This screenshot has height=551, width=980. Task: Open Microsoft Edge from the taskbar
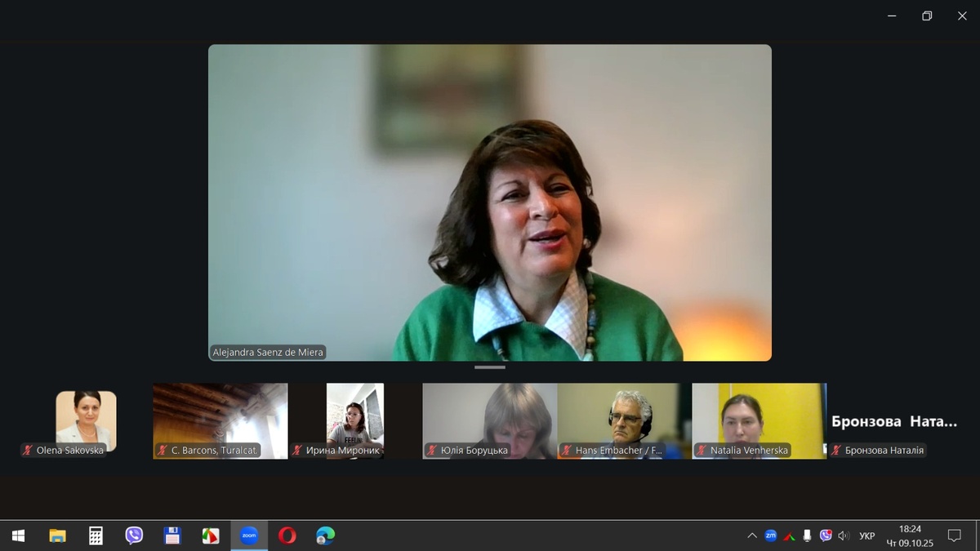[x=325, y=535]
